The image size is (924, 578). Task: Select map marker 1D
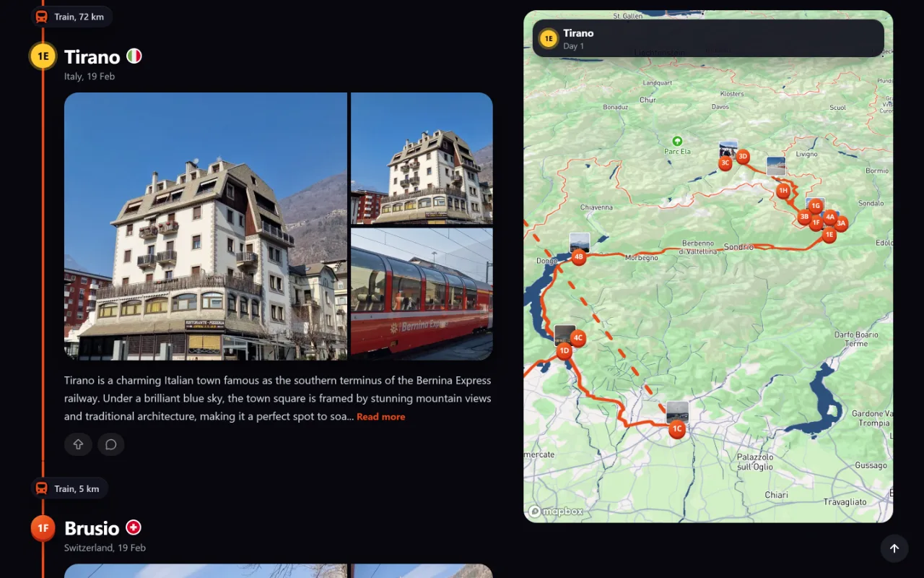click(565, 351)
